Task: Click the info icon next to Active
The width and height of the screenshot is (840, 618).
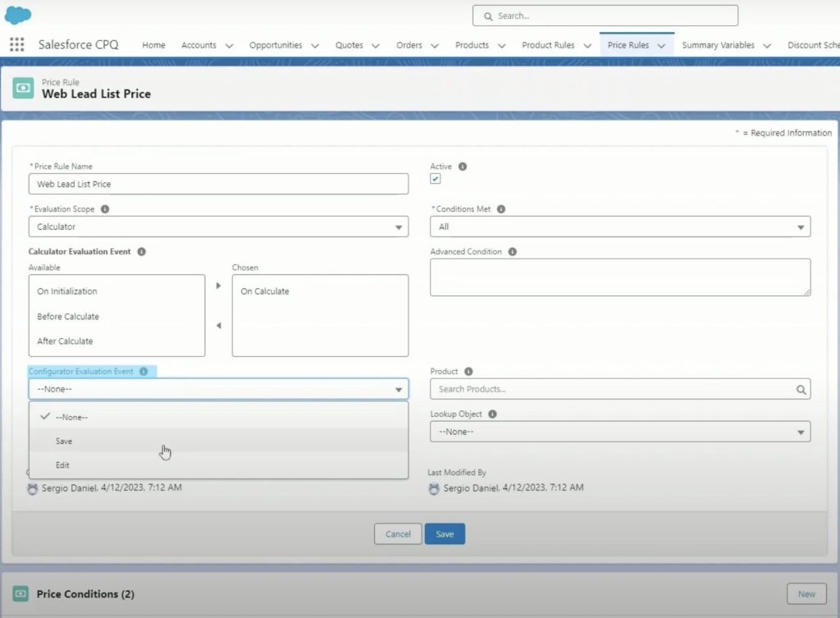Action: pyautogui.click(x=463, y=167)
